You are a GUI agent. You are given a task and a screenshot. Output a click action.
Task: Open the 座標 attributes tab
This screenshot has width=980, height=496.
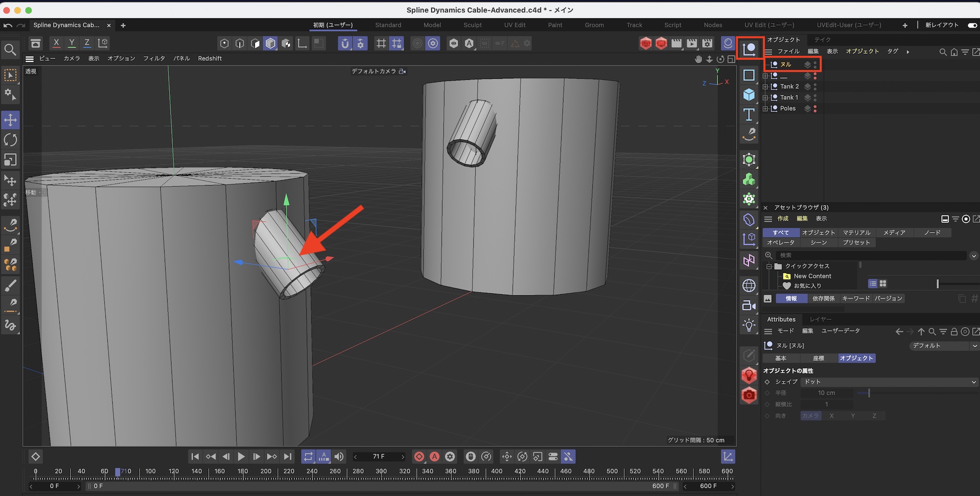[x=818, y=358]
